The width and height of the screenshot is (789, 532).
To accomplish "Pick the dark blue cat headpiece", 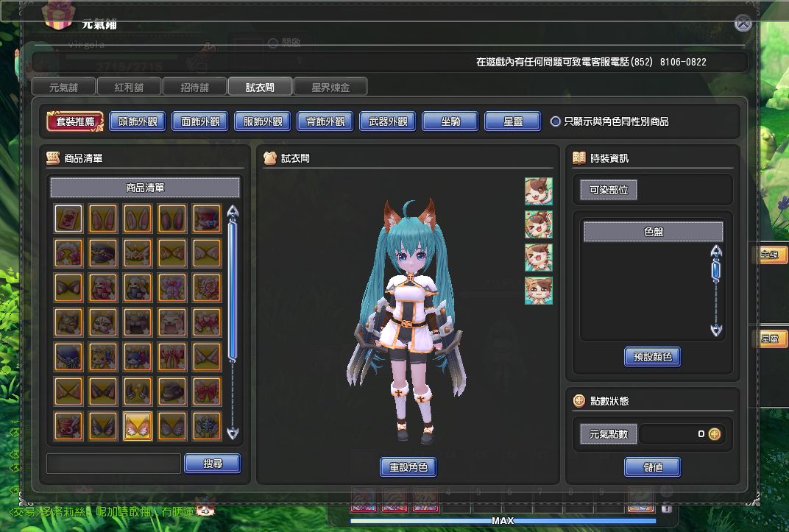I will (138, 357).
